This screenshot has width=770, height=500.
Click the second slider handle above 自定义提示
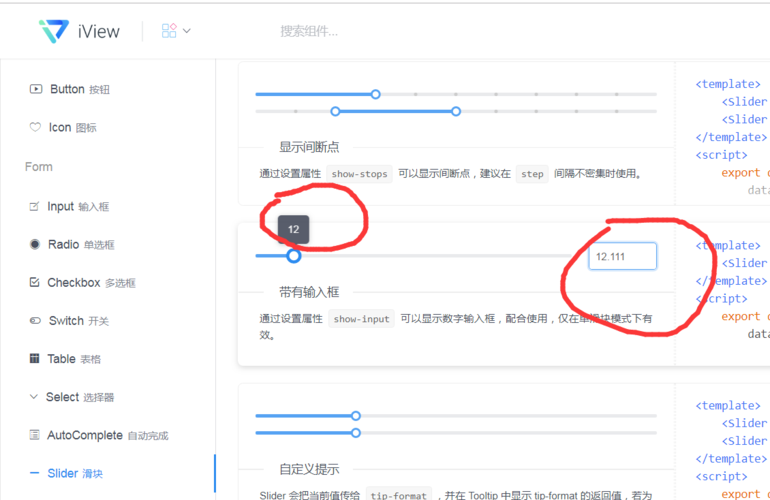point(356,433)
